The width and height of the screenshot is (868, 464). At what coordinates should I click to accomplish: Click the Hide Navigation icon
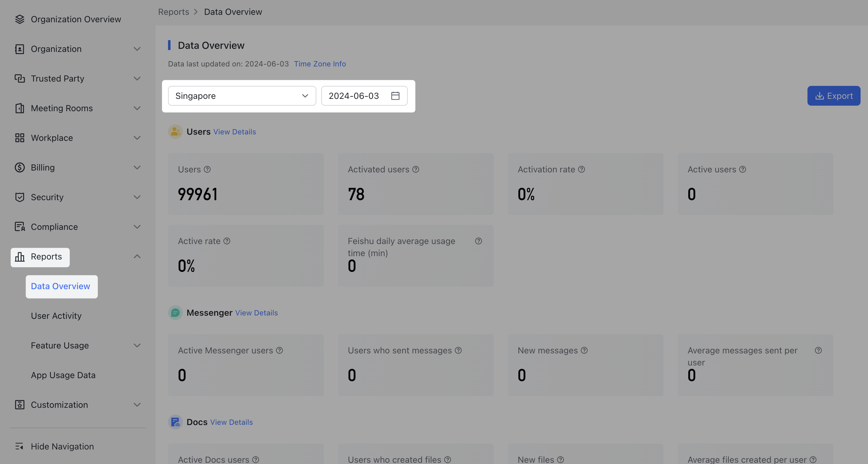coord(20,446)
